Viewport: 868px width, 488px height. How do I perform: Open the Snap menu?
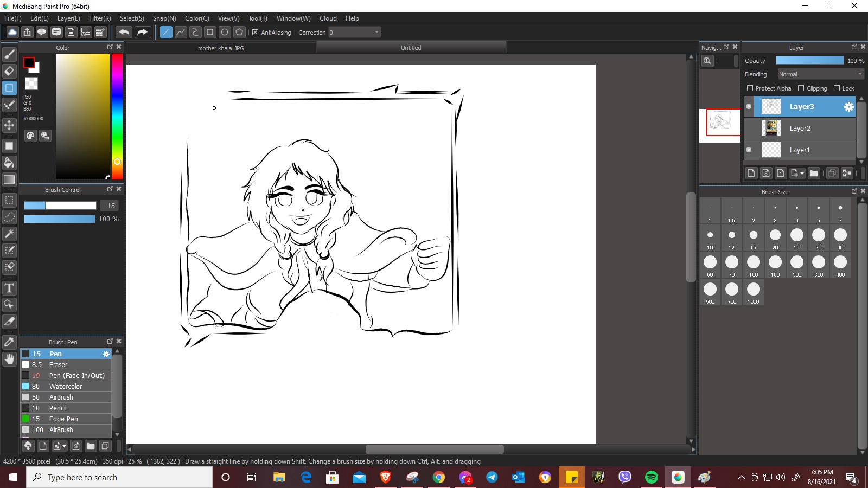164,18
